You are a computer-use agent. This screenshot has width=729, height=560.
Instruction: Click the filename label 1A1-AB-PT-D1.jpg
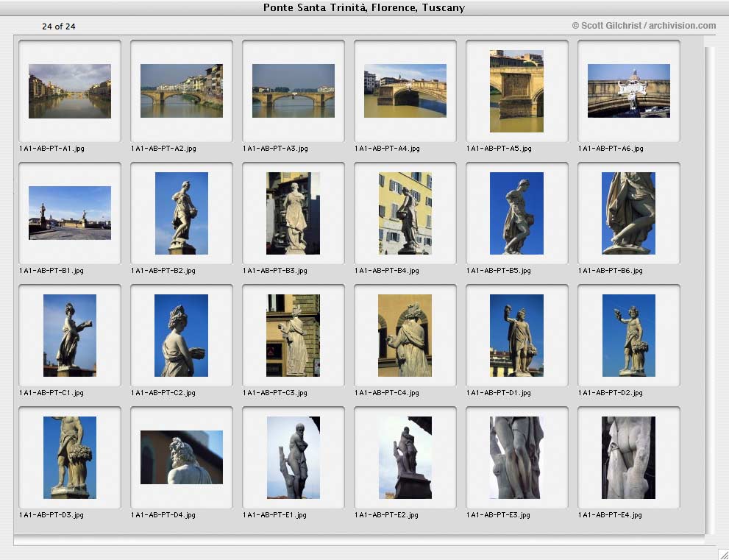point(499,392)
